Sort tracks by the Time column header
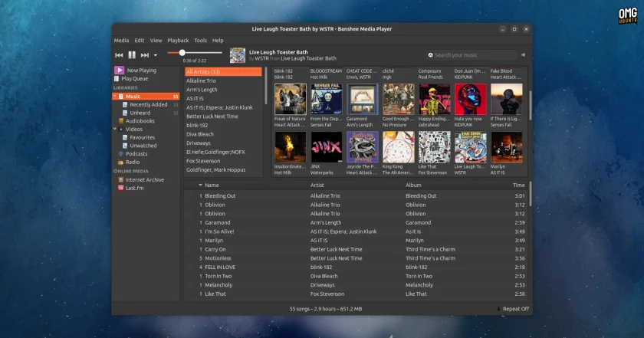This screenshot has width=644, height=338. click(519, 185)
